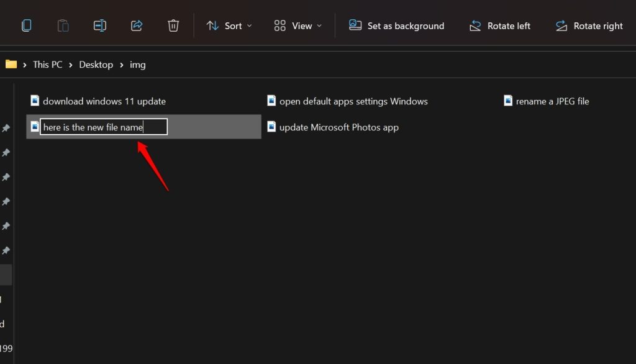Open the Share option from the toolbar

136,25
